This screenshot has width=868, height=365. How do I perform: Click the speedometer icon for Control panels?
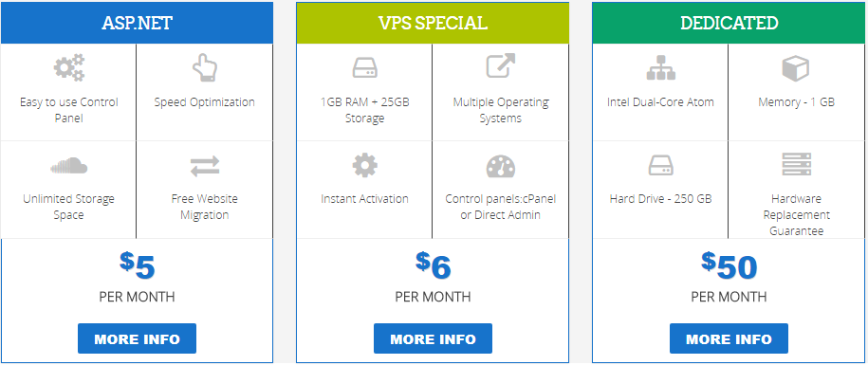[x=501, y=166]
